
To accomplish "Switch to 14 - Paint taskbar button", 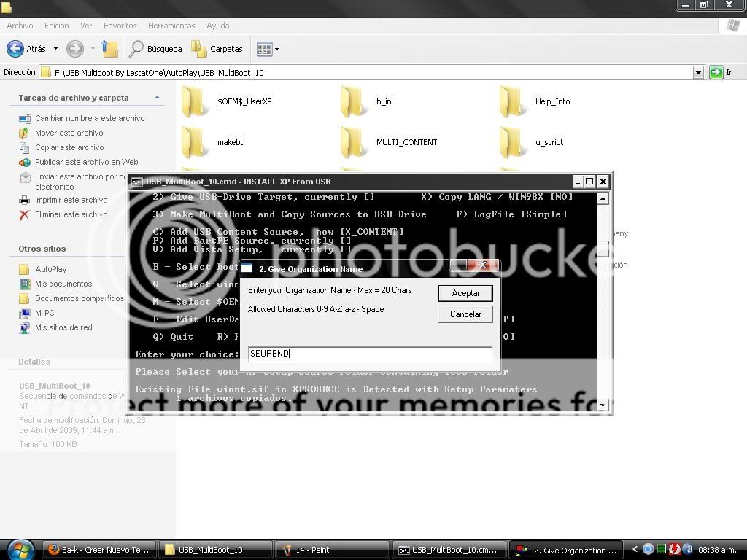I will point(333,550).
